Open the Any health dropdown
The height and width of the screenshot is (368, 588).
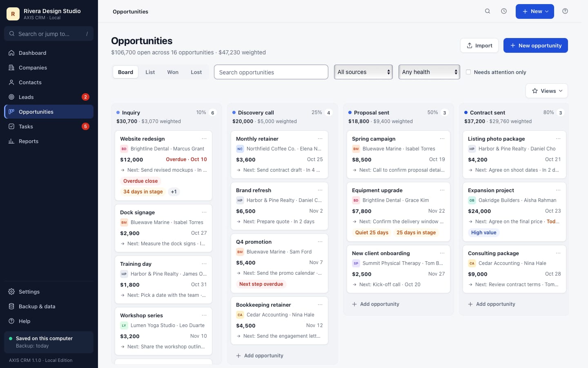(x=429, y=72)
